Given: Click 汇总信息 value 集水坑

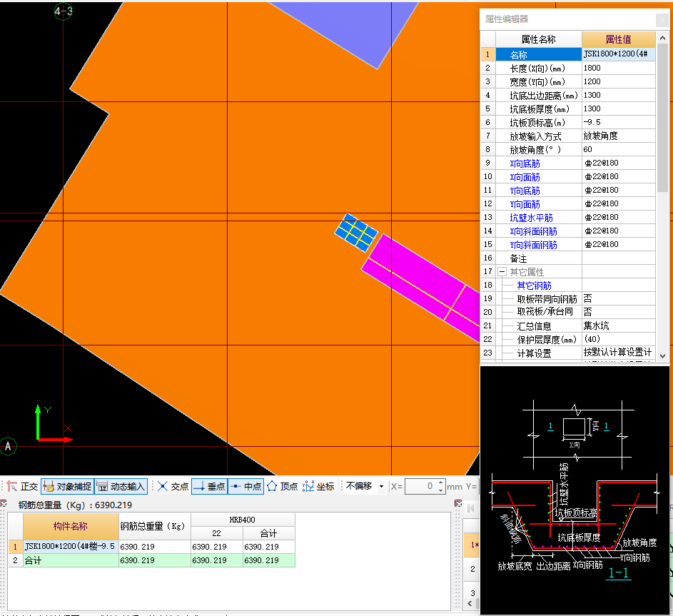Looking at the screenshot, I should coord(619,325).
